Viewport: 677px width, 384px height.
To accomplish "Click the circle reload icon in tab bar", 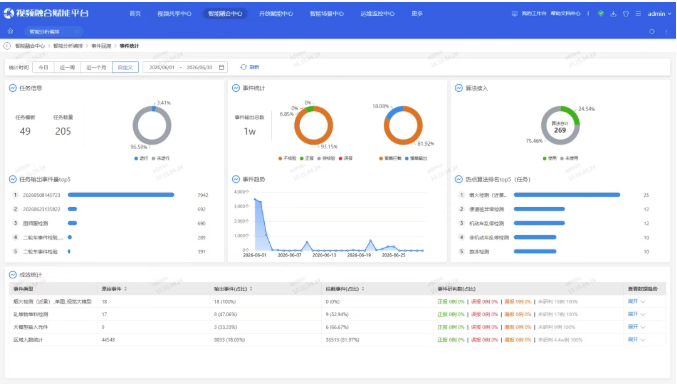I will 652,32.
